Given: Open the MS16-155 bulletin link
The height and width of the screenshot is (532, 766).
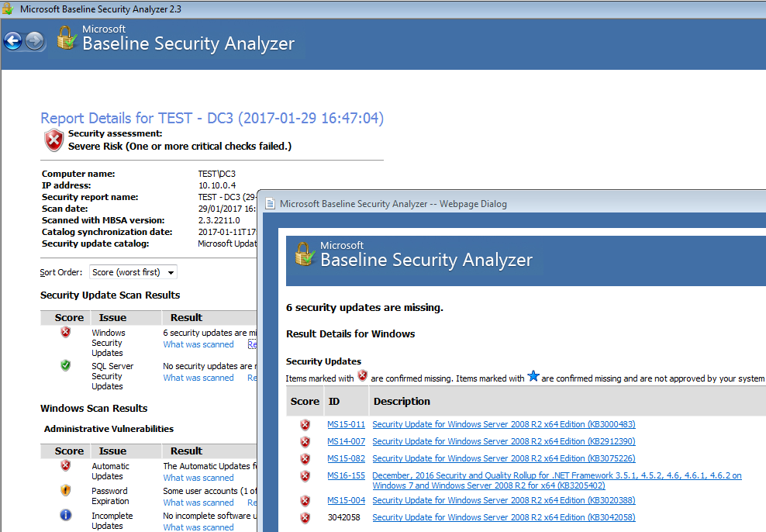Looking at the screenshot, I should [347, 476].
